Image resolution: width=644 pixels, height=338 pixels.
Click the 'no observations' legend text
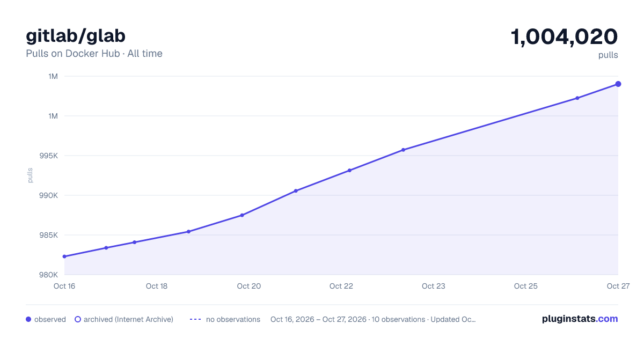[x=233, y=319]
